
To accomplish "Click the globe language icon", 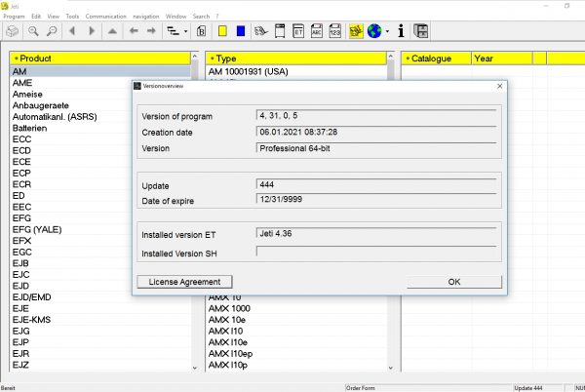I will point(374,31).
